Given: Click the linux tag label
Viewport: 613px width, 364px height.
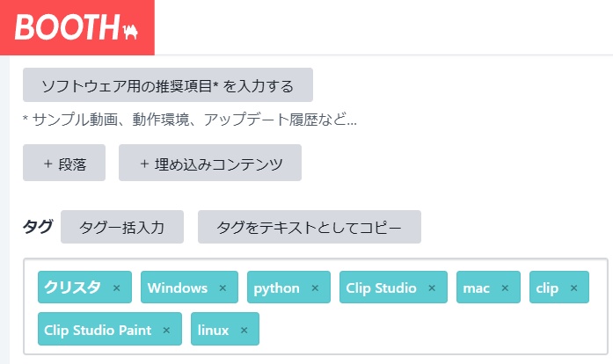Looking at the screenshot, I should [x=213, y=330].
